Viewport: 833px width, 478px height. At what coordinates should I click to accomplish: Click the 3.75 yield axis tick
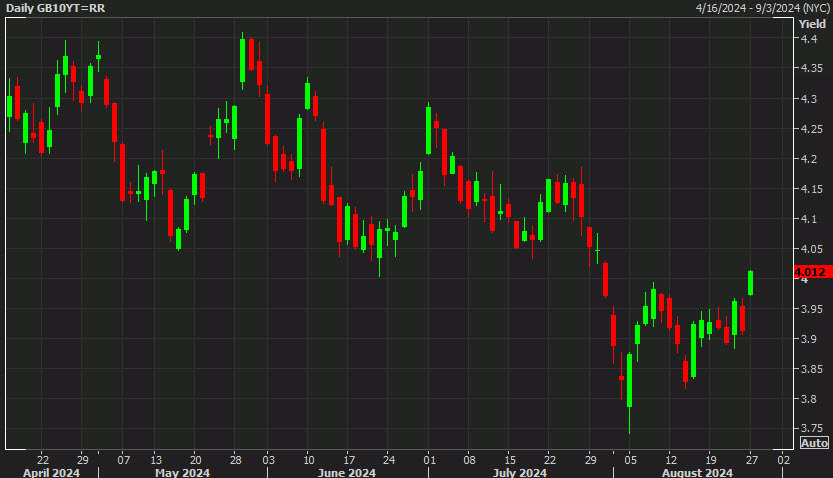coord(809,429)
